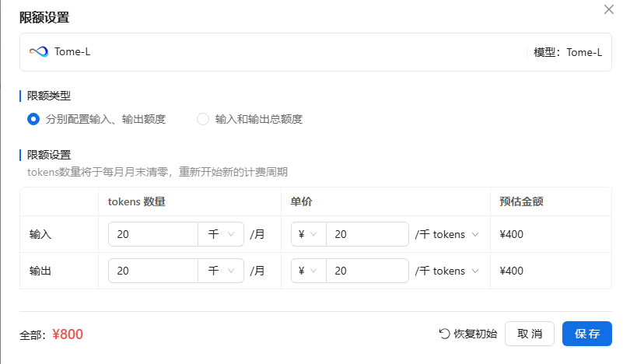Screen dimensions: 623x364
Task: Click the Tome-L infinity logo icon
Action: (38, 52)
